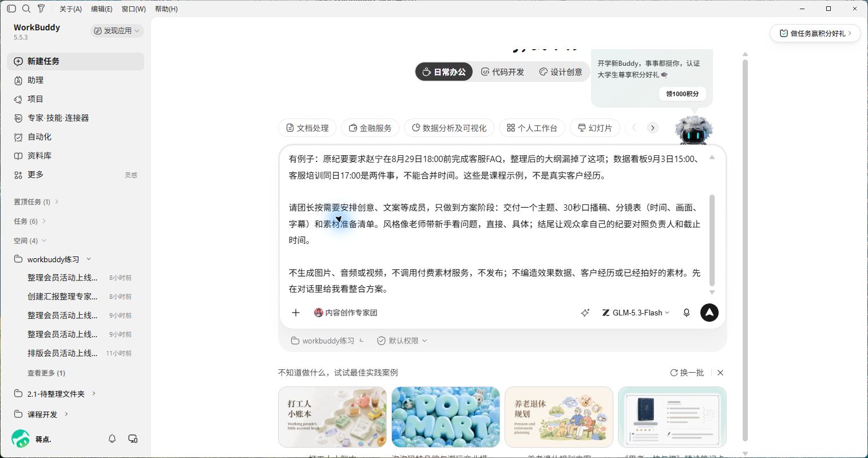This screenshot has height=458, width=868.
Task: Expand 课程开发 folder
Action: [42, 414]
